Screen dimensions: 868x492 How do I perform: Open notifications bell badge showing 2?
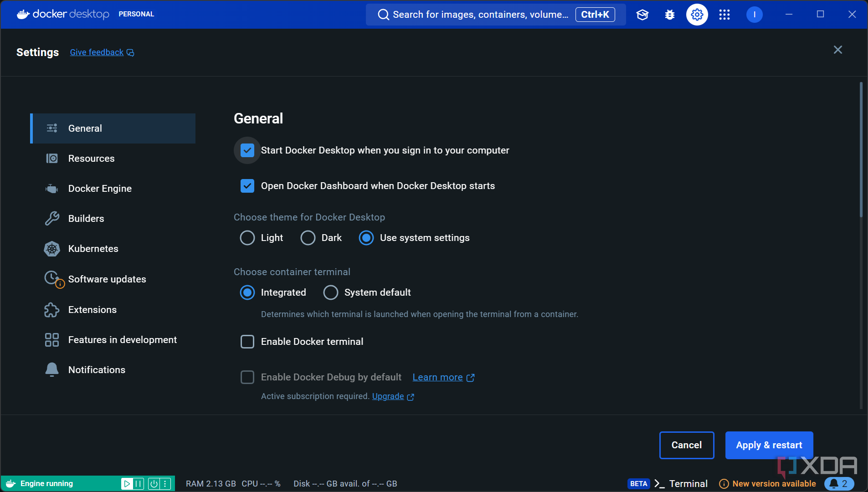(839, 484)
